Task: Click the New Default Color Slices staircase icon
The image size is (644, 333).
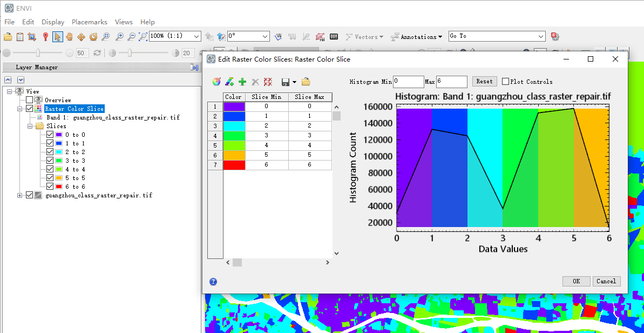Action: [x=229, y=82]
